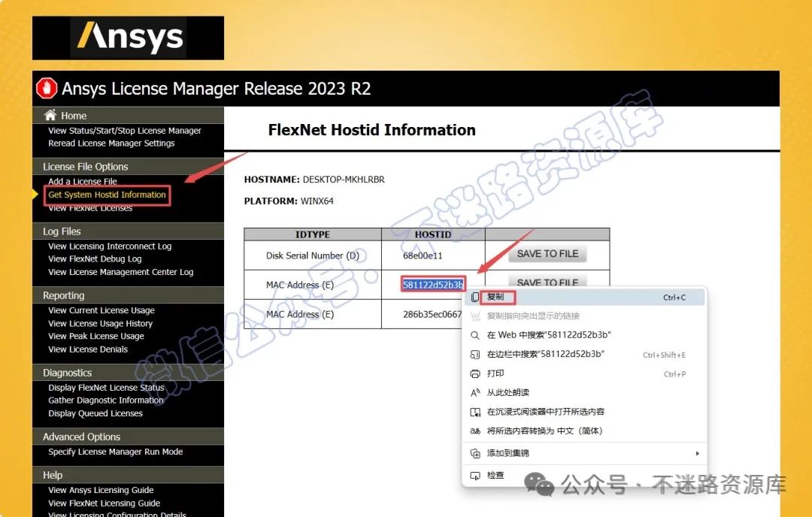
Task: Open the Home link in the sidebar
Action: pos(74,116)
